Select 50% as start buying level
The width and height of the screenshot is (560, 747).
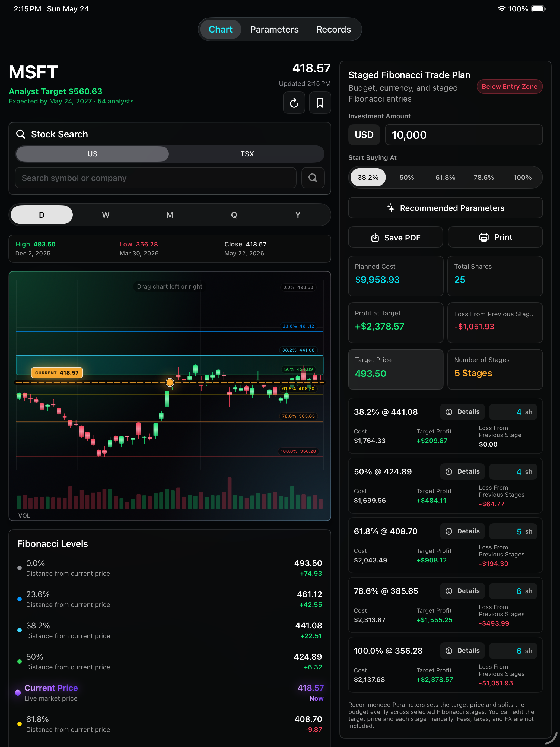[x=407, y=178]
